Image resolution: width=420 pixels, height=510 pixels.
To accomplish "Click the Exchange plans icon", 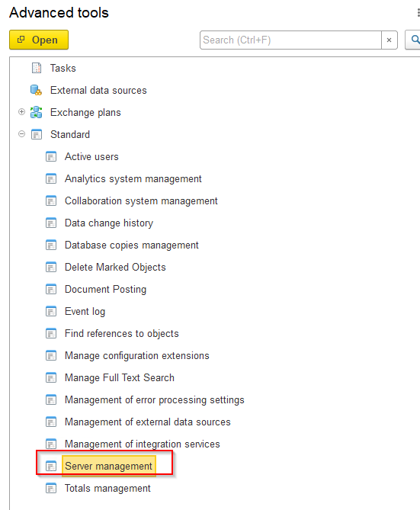I will pos(36,112).
